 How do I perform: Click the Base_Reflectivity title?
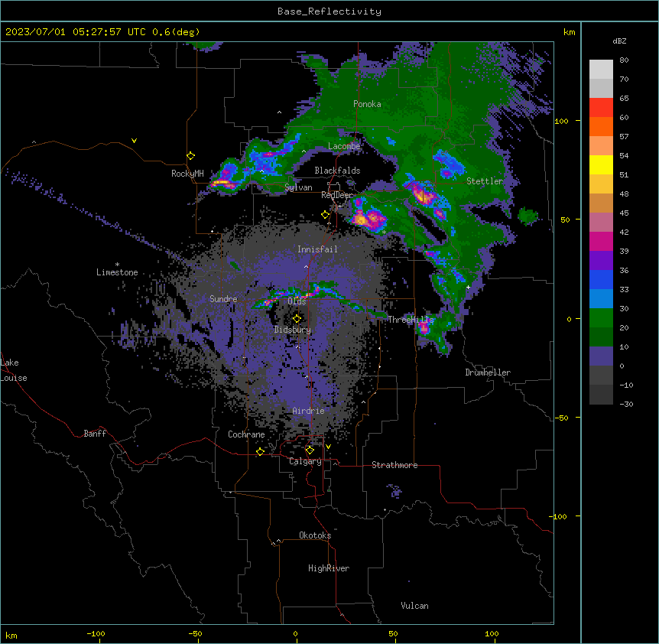click(329, 11)
